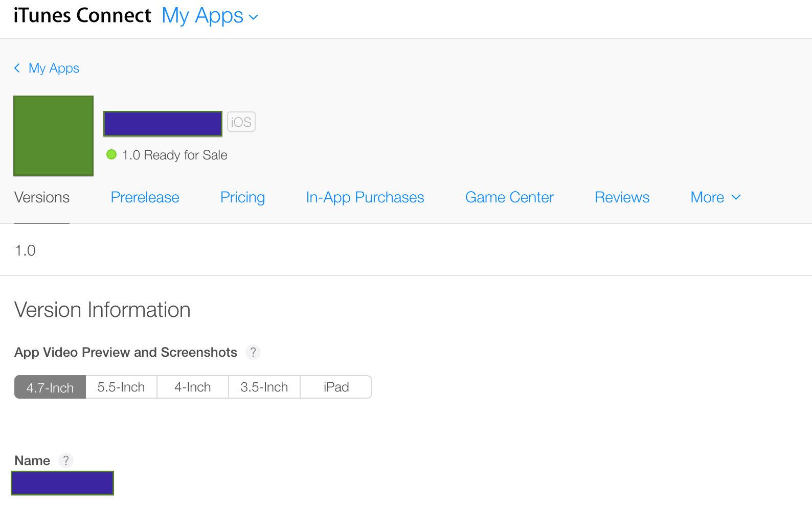The height and width of the screenshot is (507, 812).
Task: Switch to the Prerelease tab
Action: (x=145, y=197)
